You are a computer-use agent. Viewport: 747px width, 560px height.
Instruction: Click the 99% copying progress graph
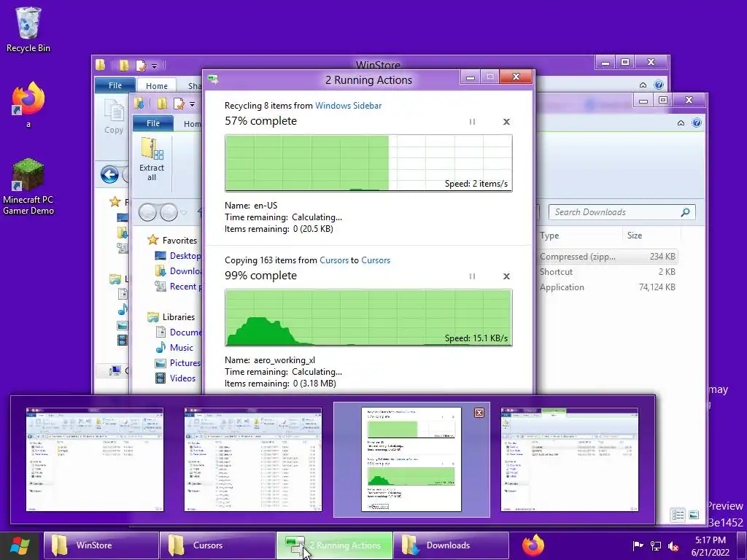pos(368,318)
